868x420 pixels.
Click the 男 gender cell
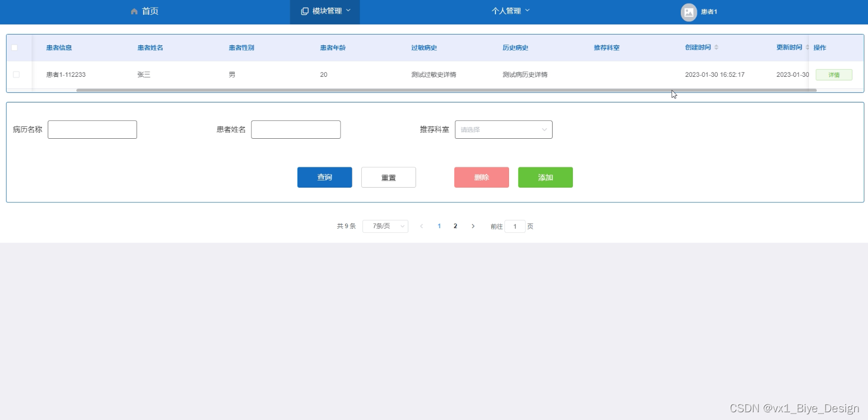pyautogui.click(x=232, y=75)
